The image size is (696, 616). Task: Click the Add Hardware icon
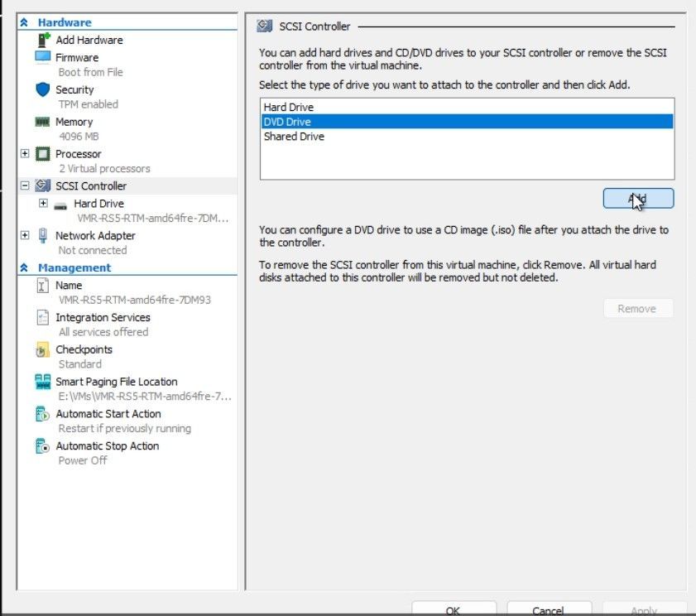(43, 40)
